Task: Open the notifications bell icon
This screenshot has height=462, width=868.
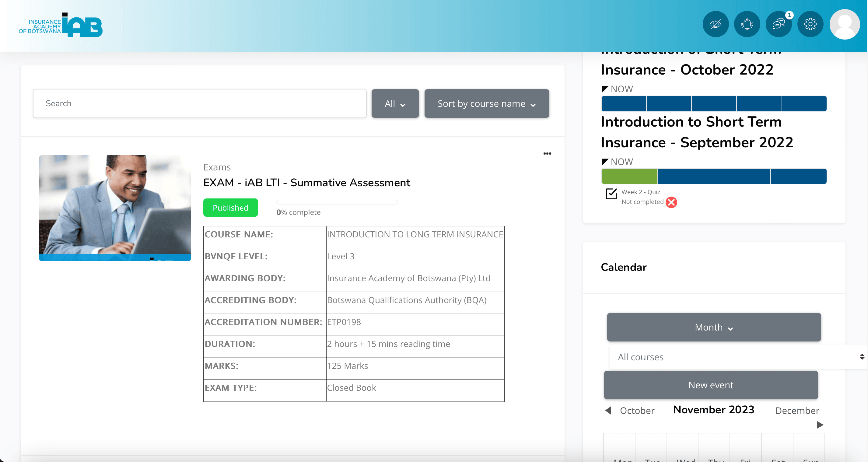Action: [x=747, y=24]
